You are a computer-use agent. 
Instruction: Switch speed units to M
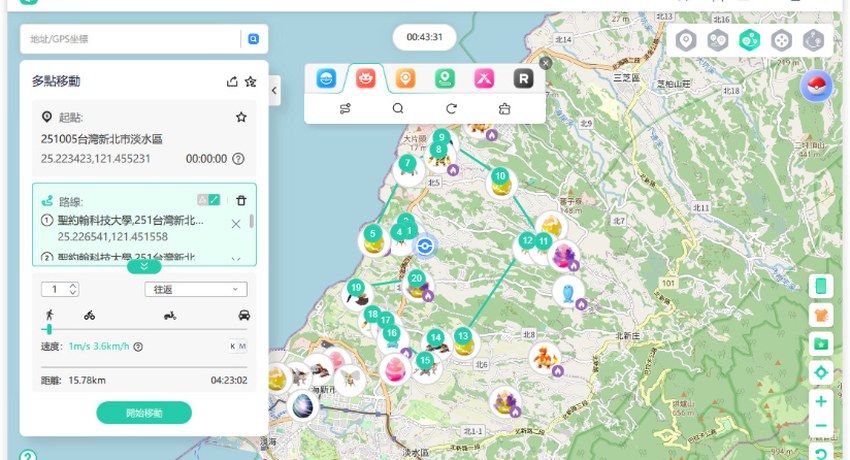tap(242, 346)
